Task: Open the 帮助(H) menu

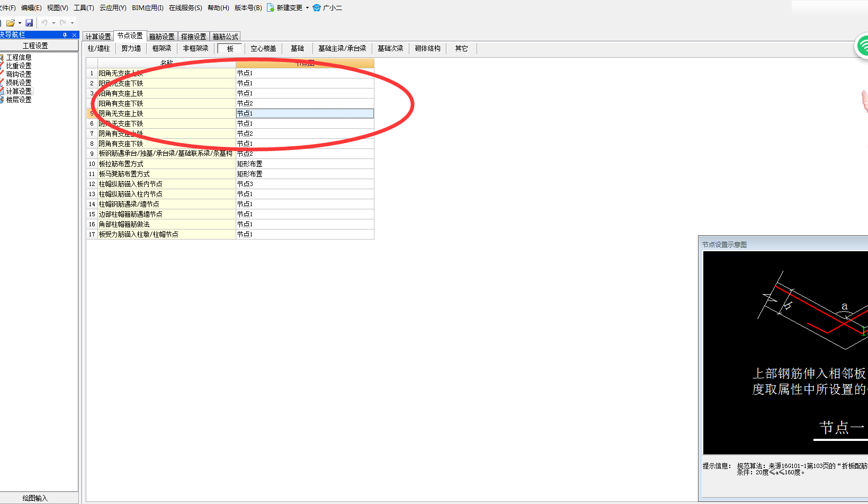Action: [218, 8]
